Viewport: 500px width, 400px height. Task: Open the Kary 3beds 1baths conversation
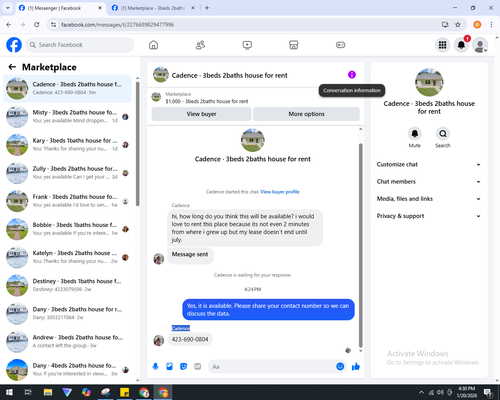point(68,145)
